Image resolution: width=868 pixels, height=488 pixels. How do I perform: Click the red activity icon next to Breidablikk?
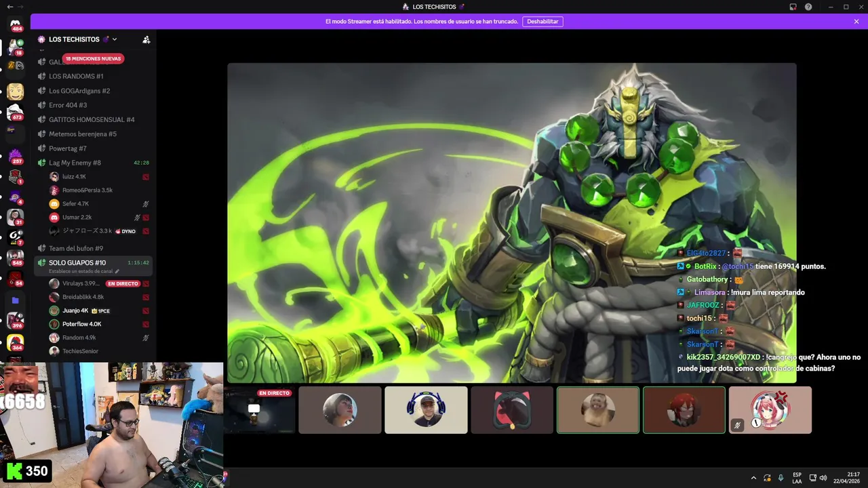pos(146,297)
